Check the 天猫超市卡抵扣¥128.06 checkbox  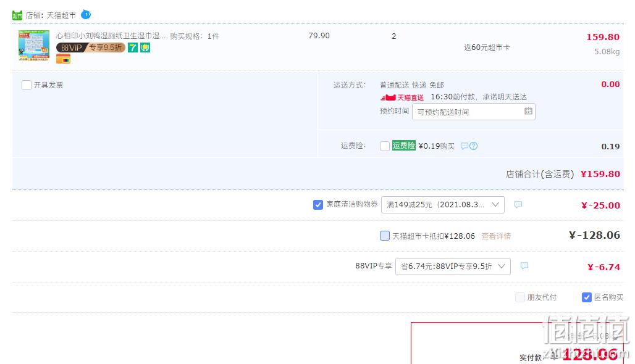pyautogui.click(x=385, y=236)
